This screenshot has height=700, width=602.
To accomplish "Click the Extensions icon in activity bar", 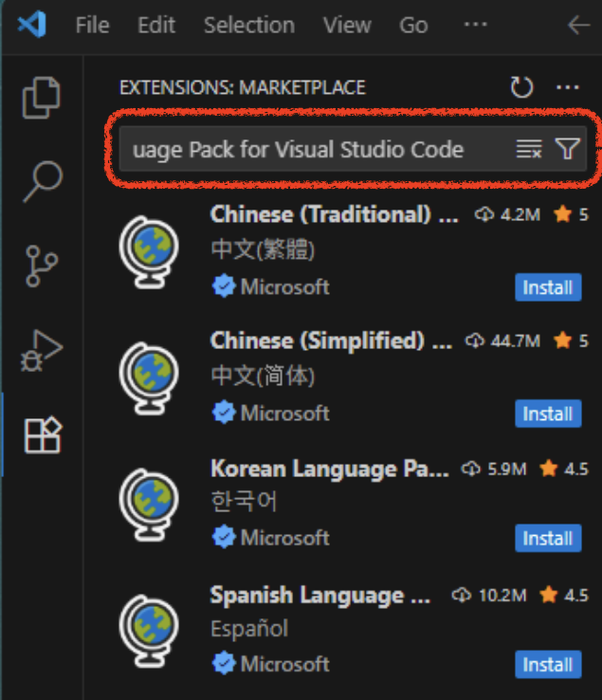I will coord(42,435).
